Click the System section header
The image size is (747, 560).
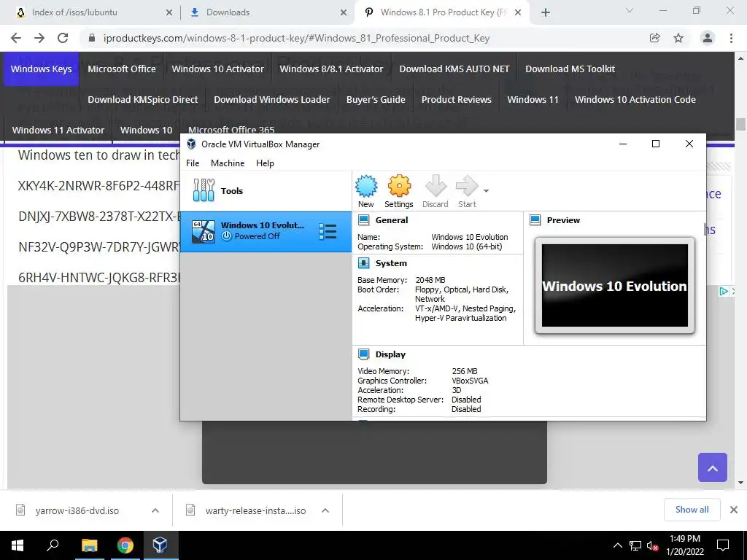click(x=391, y=263)
